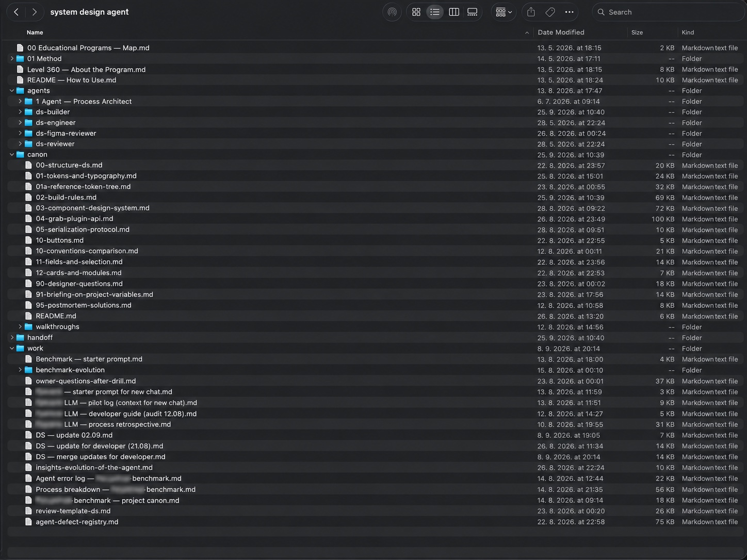Sort by the Name column header

(35, 32)
